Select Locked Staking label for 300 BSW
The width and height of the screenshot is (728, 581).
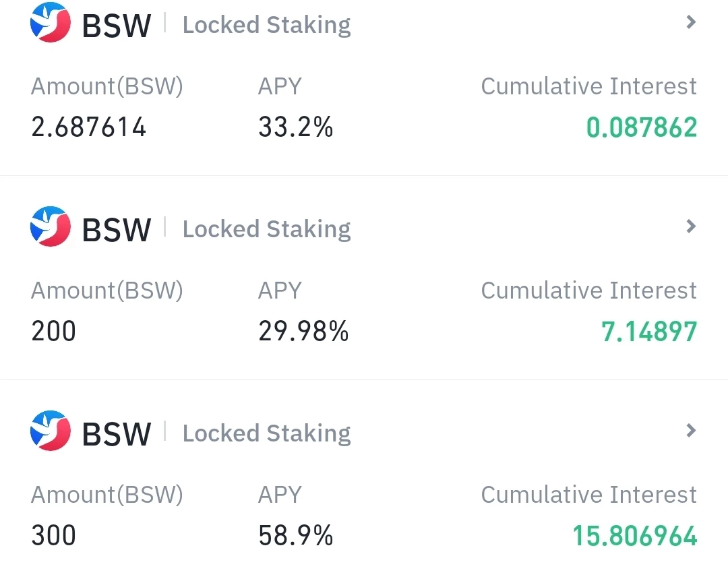click(266, 434)
